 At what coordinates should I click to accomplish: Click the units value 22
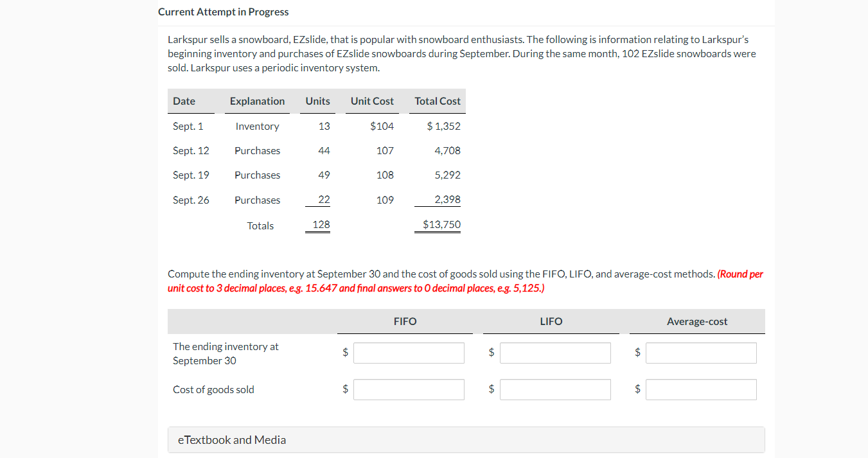pos(324,200)
